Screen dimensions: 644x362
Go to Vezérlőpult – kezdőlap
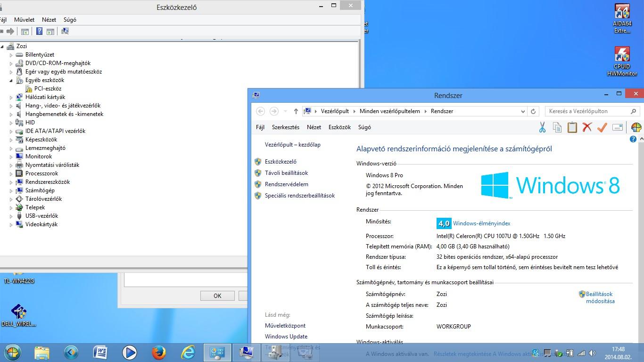coord(293,145)
